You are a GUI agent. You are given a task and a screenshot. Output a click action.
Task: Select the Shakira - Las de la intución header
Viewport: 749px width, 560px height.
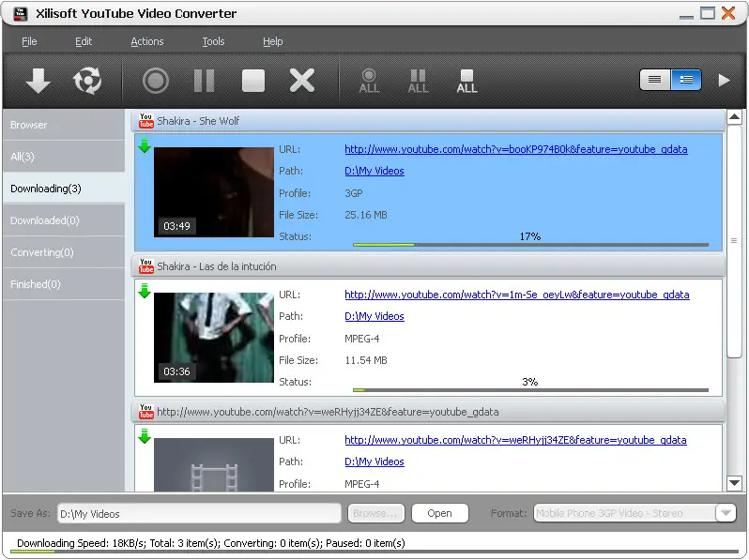(x=428, y=266)
